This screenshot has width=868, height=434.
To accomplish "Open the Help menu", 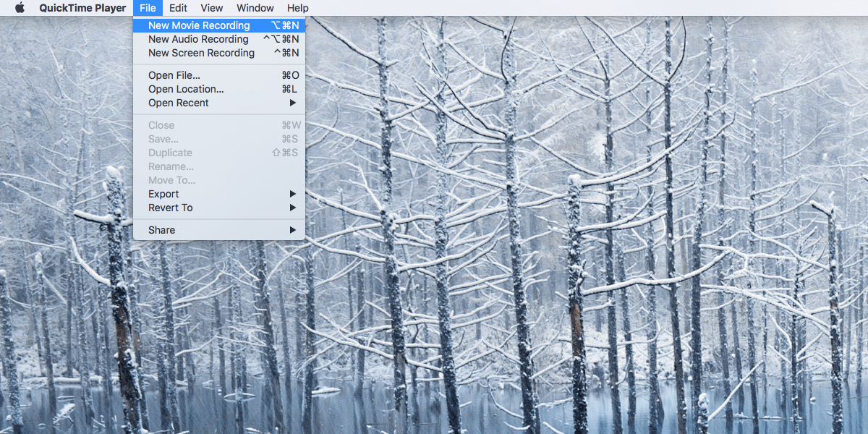I will pyautogui.click(x=297, y=8).
